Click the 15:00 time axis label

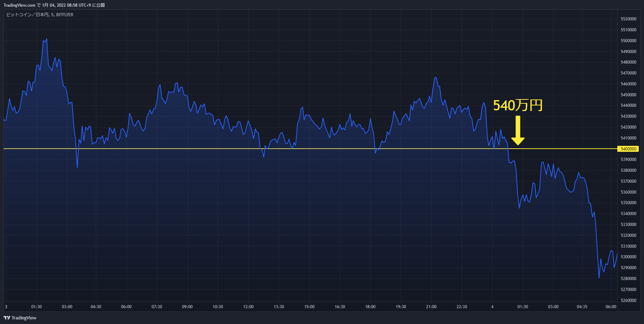pyautogui.click(x=309, y=307)
